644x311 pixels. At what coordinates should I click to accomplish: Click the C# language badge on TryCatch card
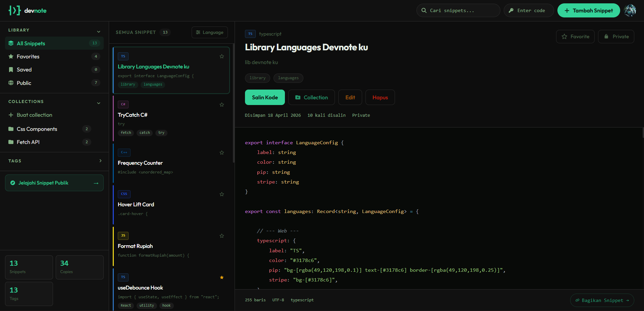pyautogui.click(x=123, y=104)
